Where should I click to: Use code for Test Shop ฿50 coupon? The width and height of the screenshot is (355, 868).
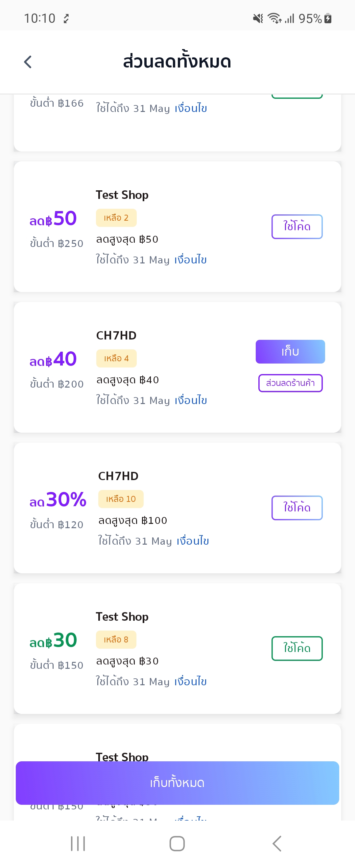click(297, 227)
